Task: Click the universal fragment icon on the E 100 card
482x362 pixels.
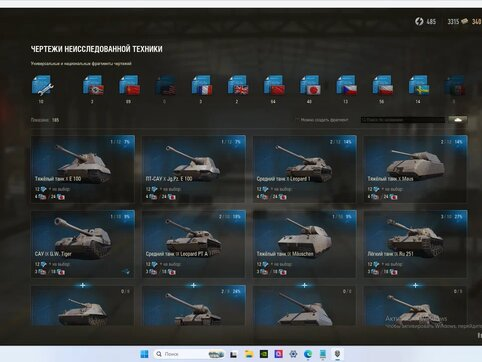Action: coord(43,189)
